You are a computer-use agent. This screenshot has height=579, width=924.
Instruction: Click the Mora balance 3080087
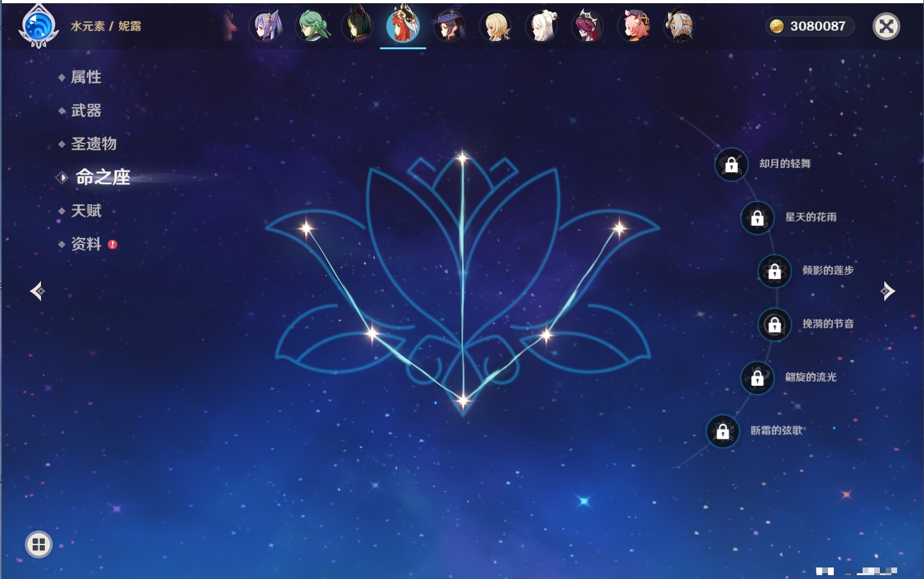point(818,26)
